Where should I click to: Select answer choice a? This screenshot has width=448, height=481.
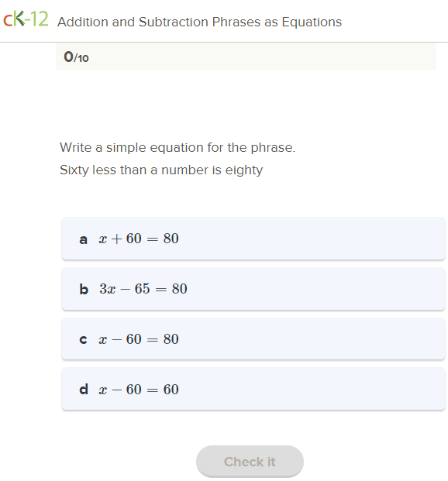253,239
